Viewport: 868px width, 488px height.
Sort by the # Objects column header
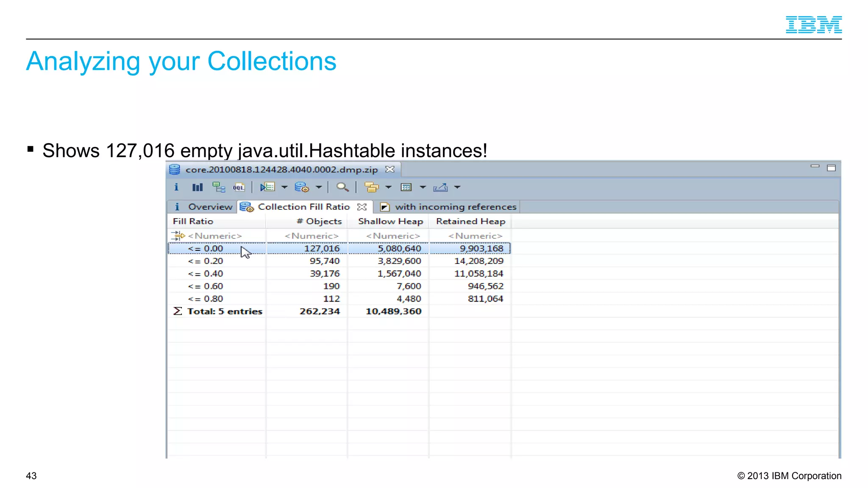pos(307,222)
